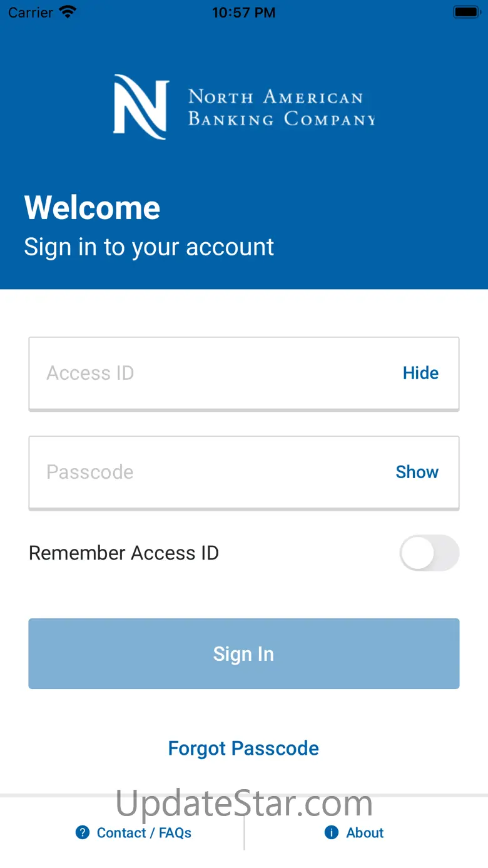Toggle the Remember Access ID switch
488x868 pixels.
[x=429, y=553]
